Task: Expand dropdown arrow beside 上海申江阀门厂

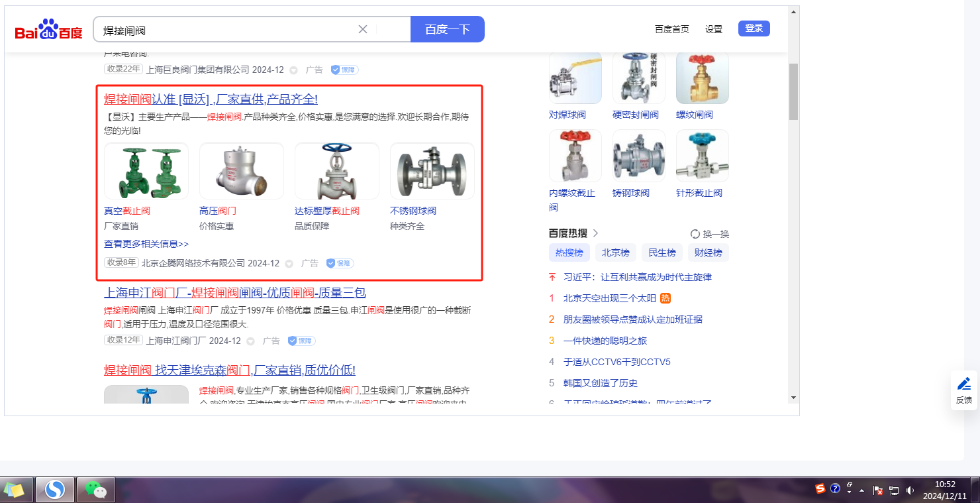Action: (250, 341)
